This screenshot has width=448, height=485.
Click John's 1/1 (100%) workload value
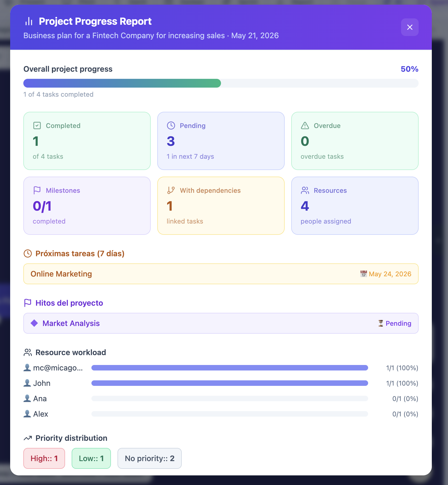click(402, 383)
